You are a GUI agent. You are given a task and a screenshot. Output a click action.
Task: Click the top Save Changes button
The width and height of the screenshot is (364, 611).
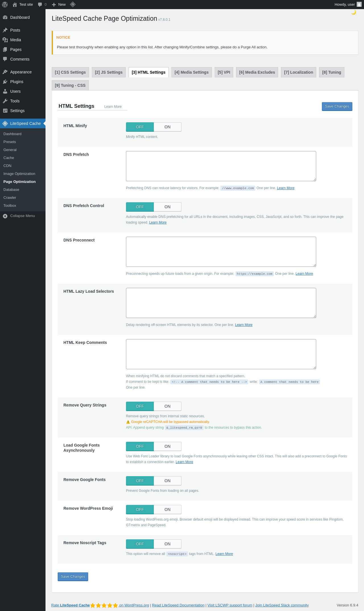337,106
